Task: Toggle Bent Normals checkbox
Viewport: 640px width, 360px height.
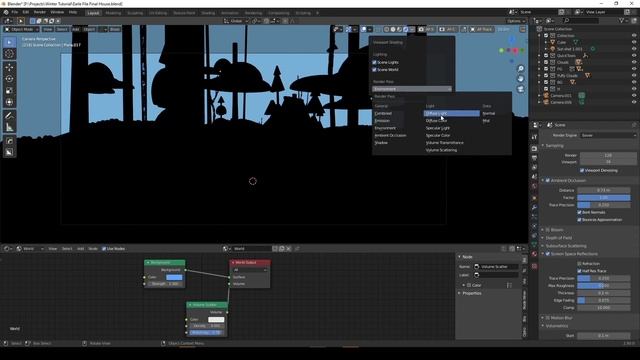Action: (x=580, y=212)
